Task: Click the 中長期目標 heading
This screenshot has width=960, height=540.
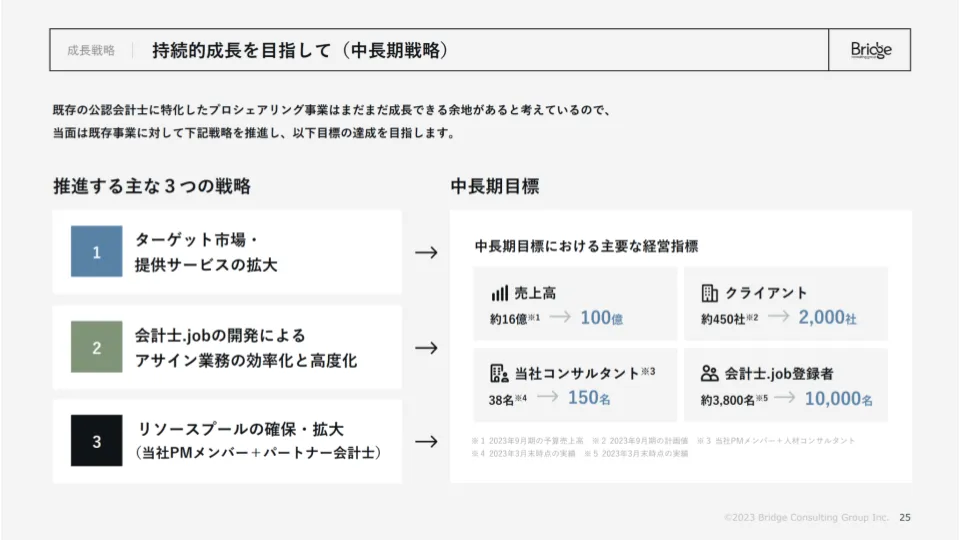Action: (495, 186)
